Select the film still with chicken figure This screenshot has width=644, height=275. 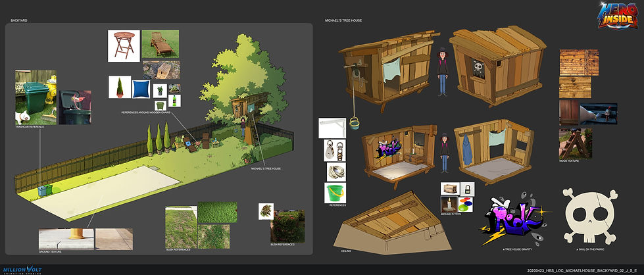tap(599, 113)
